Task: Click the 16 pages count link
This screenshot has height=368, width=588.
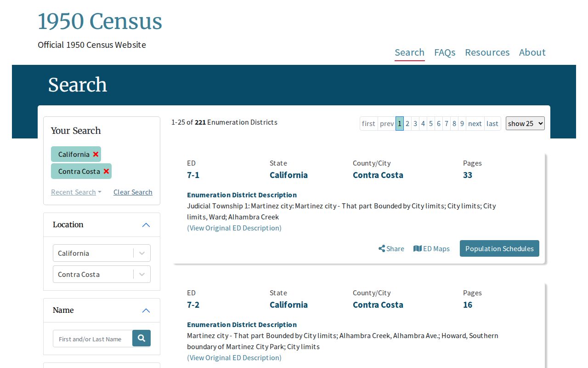Action: click(468, 305)
